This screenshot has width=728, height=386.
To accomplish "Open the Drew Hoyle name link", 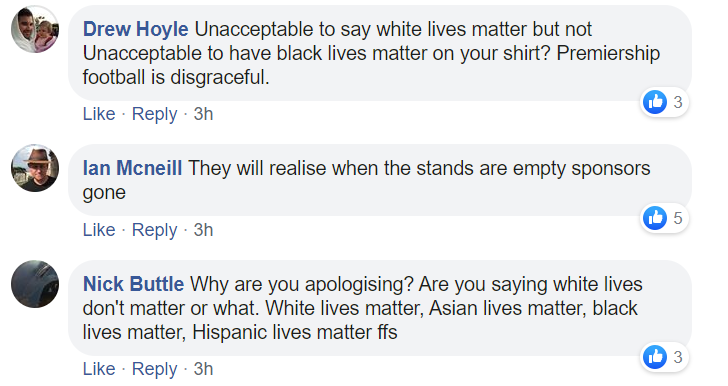I will point(136,29).
